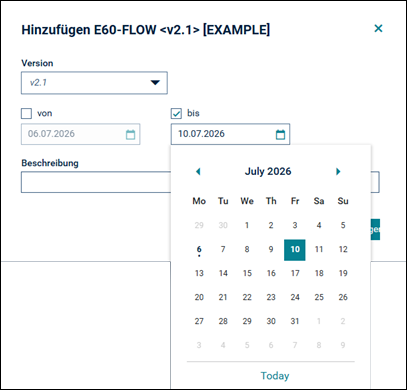Select July 25 in the calendar
The height and width of the screenshot is (390, 407).
pyautogui.click(x=319, y=297)
